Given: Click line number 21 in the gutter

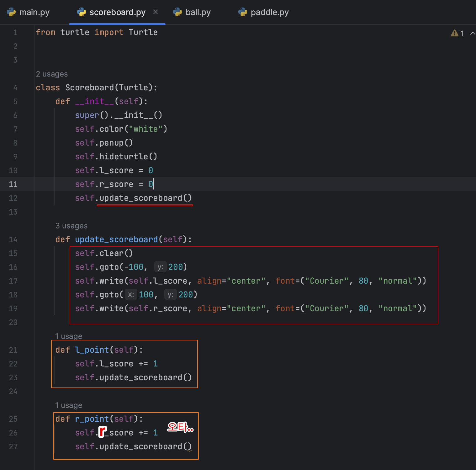Looking at the screenshot, I should (13, 350).
